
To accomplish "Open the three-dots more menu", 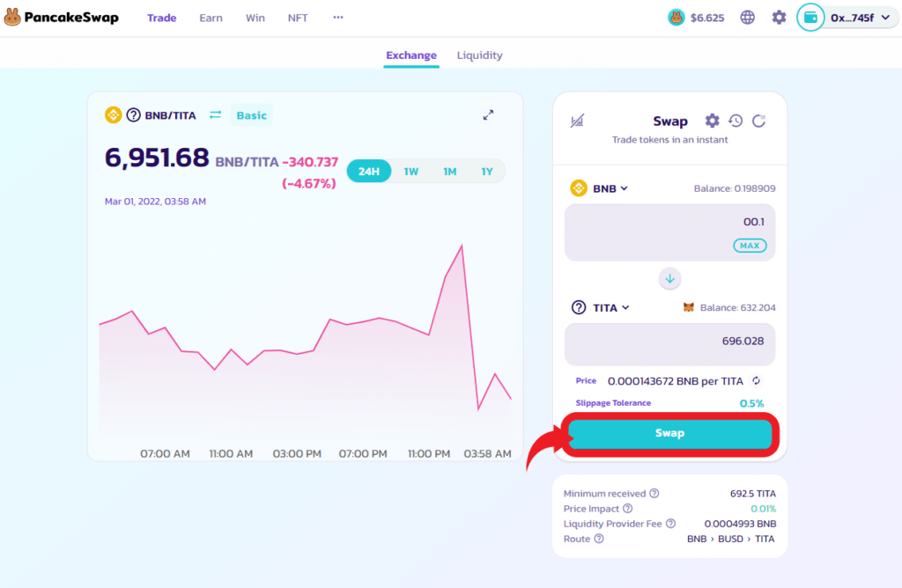I will [338, 18].
